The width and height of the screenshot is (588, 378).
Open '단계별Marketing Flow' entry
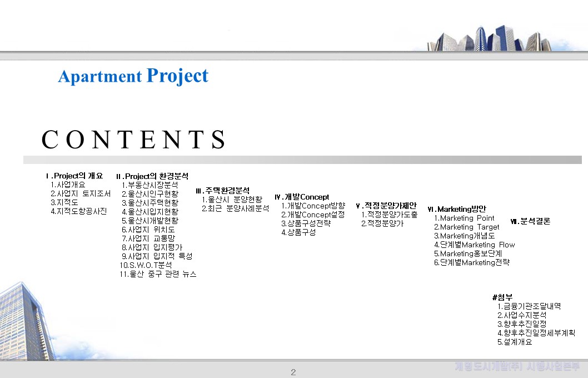click(474, 245)
